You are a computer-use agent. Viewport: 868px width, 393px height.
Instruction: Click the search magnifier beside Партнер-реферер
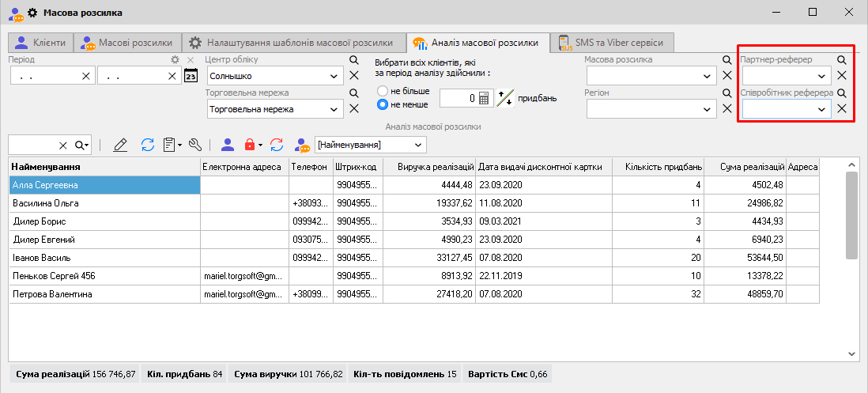coord(842,59)
